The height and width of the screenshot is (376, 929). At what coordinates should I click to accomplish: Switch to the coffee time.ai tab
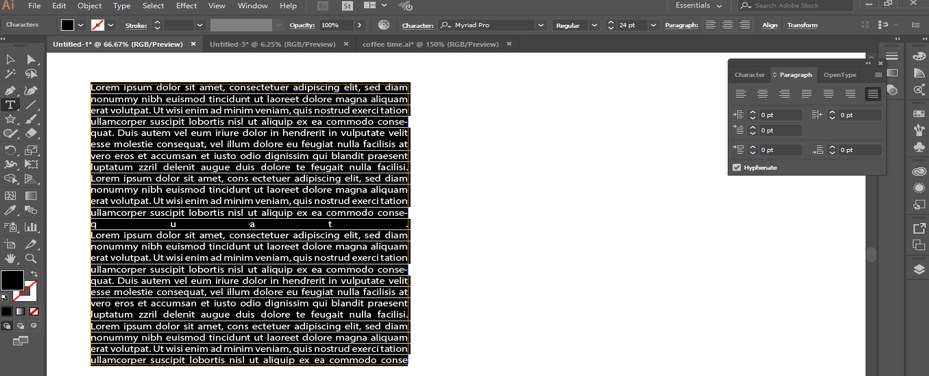pyautogui.click(x=430, y=44)
